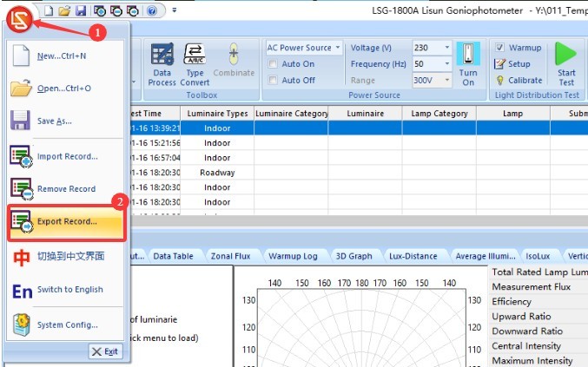Switch to the 3D Graph tab

tap(354, 256)
